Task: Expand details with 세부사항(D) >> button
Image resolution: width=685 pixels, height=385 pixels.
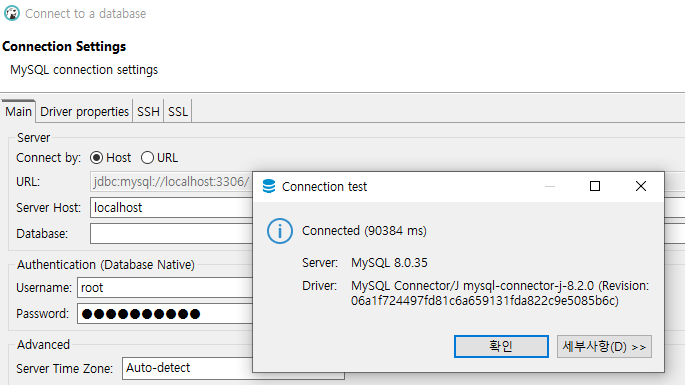Action: [x=604, y=347]
